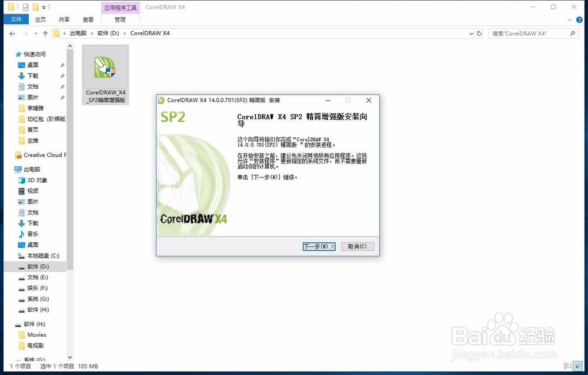Open pinned 文档 under Quick access
Viewport: 588px width, 375px height.
tap(32, 86)
